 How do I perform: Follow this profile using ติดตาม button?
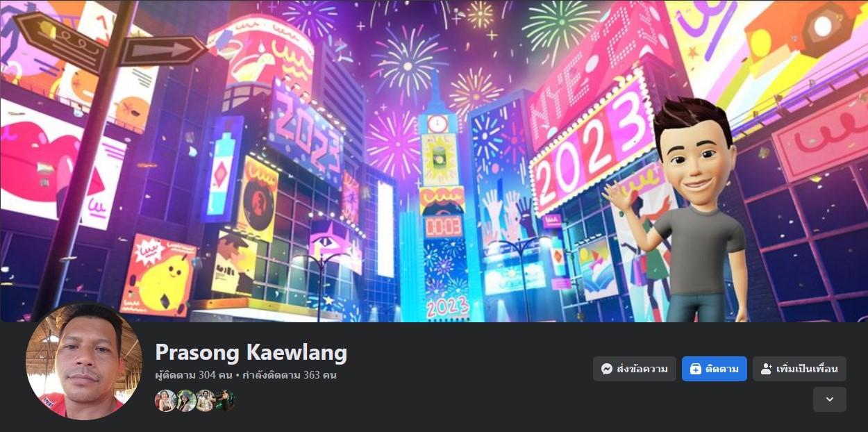[715, 369]
